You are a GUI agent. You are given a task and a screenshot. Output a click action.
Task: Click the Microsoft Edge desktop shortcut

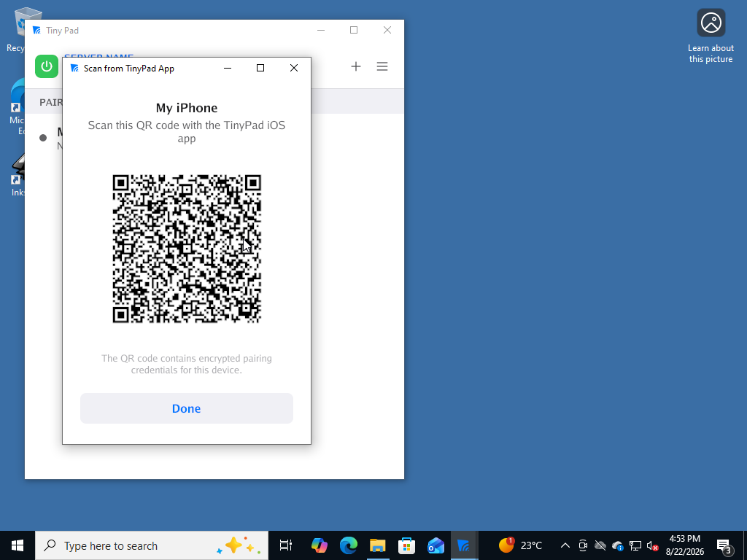(18, 106)
